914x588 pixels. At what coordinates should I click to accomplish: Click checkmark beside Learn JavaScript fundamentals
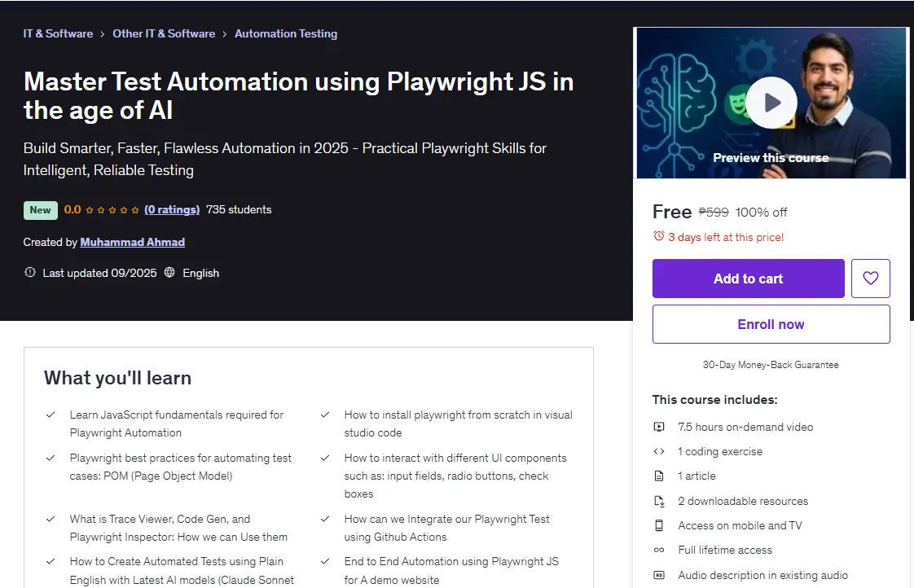pos(51,415)
